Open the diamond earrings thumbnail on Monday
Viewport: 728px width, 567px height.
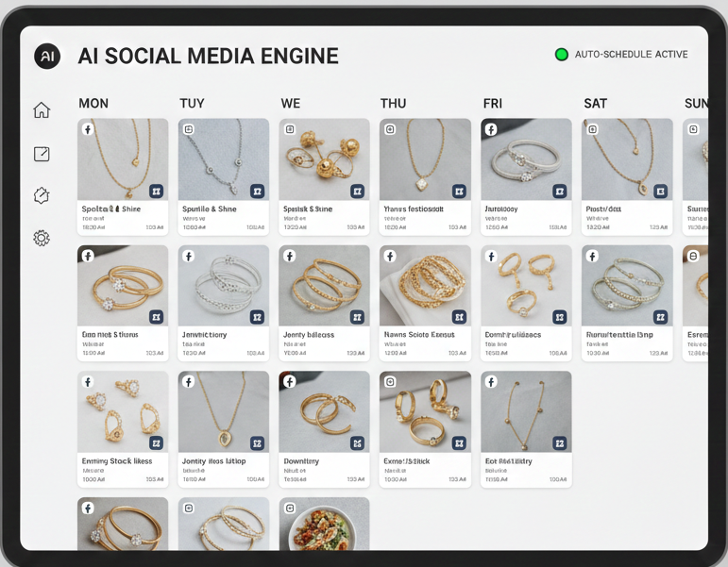tap(123, 411)
